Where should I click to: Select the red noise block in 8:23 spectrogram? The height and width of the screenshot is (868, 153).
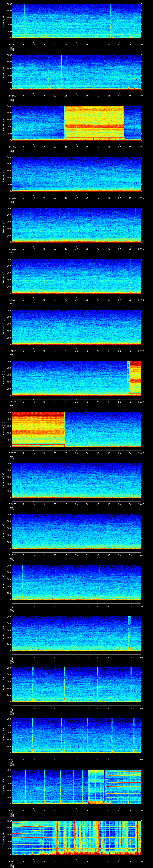coord(38,429)
